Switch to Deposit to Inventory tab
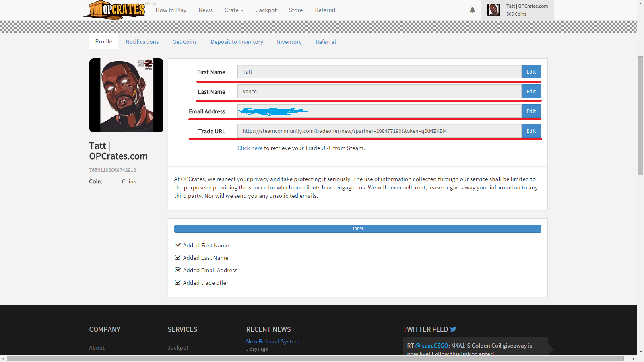The height and width of the screenshot is (362, 644). [x=237, y=42]
